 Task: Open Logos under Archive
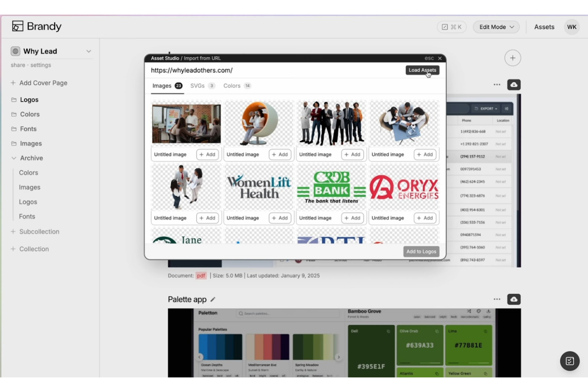28,202
